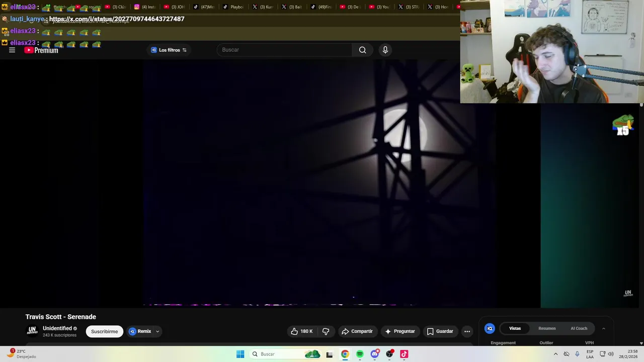Switch to the (3) Kur X browser tab

click(263, 7)
